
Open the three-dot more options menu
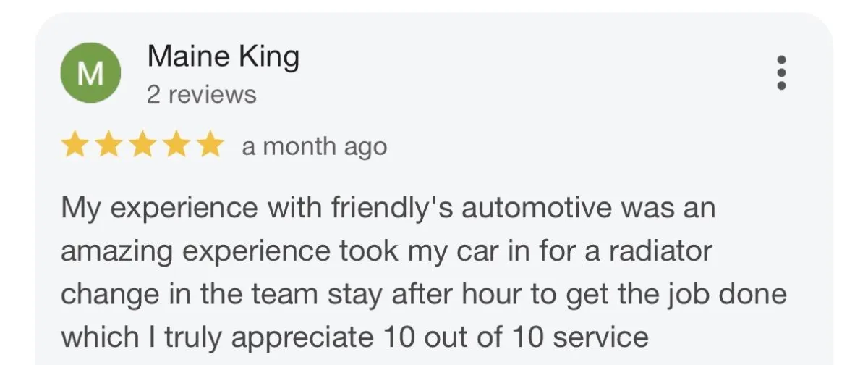tap(780, 72)
